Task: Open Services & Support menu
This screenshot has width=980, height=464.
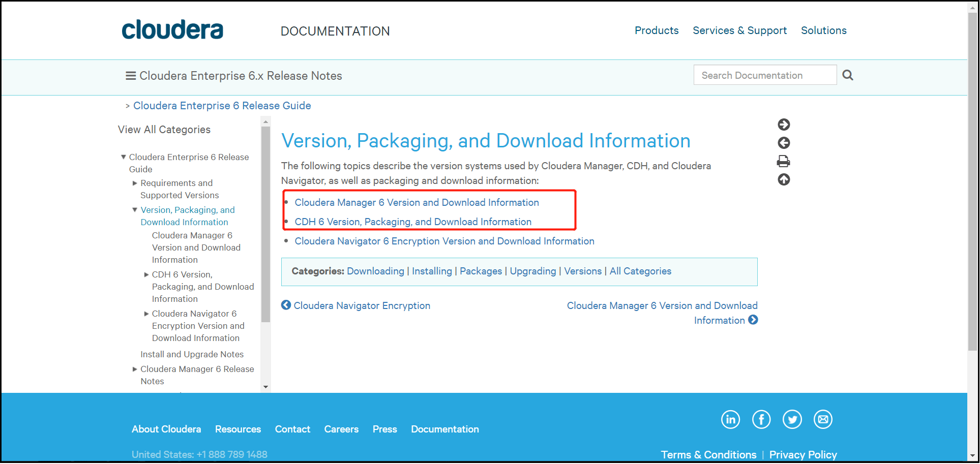Action: coord(739,30)
